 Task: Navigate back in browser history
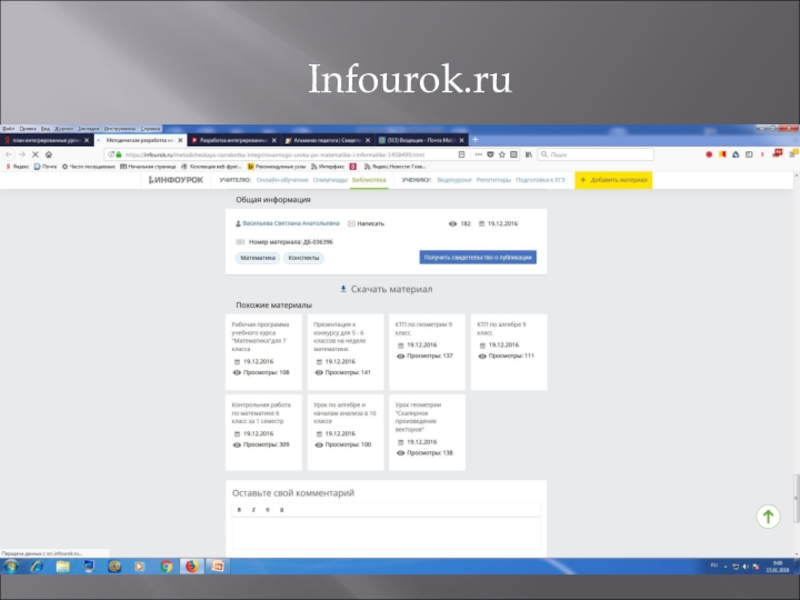tap(9, 154)
